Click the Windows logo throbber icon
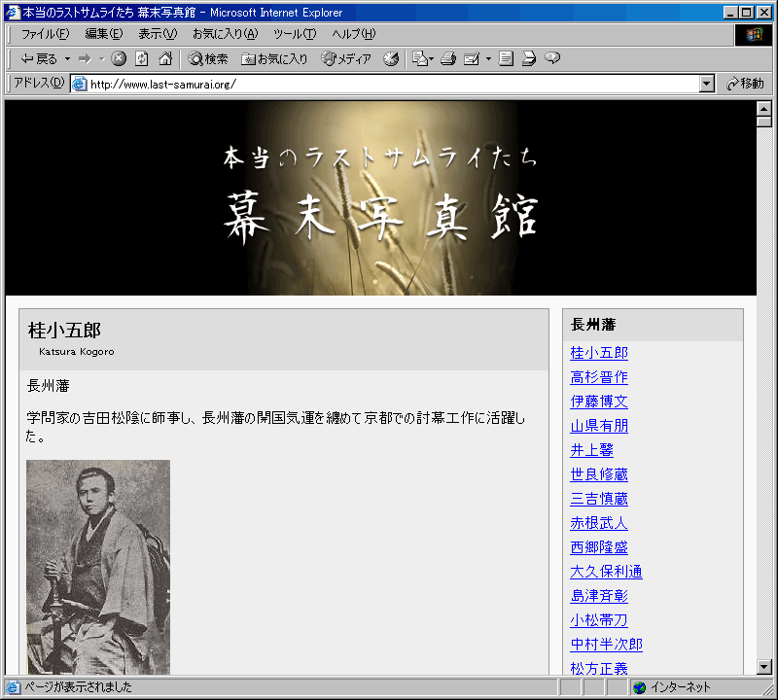Screen dimensions: 778x700 tap(753, 35)
